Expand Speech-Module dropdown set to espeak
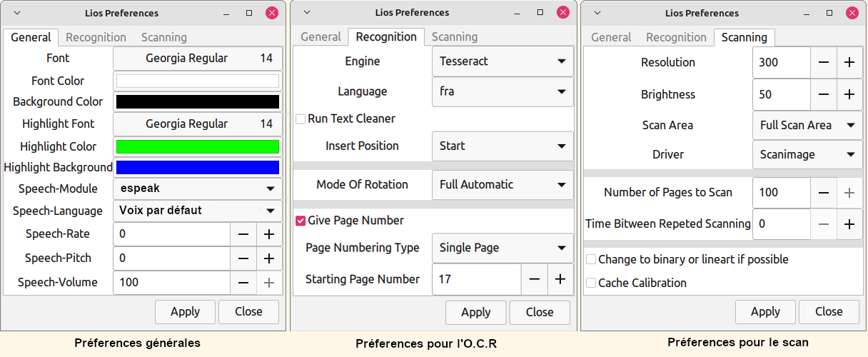868x357 pixels. pos(197,188)
